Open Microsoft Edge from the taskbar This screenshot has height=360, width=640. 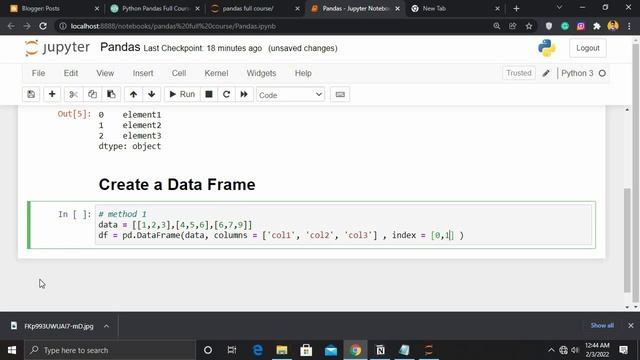pyautogui.click(x=258, y=350)
